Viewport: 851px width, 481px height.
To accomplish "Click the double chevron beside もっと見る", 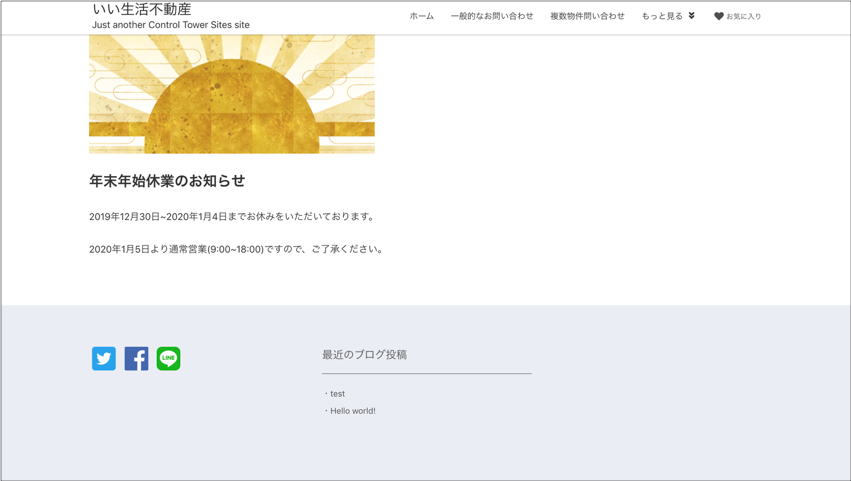I will point(691,16).
